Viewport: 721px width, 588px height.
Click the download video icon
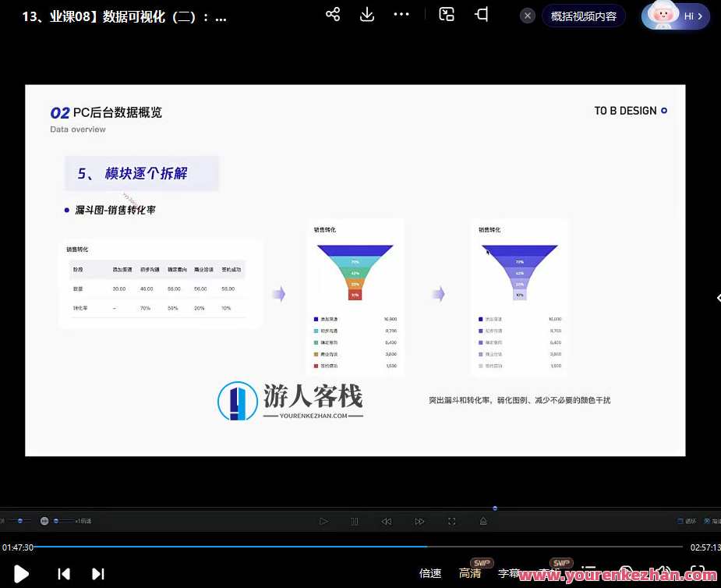tap(366, 14)
